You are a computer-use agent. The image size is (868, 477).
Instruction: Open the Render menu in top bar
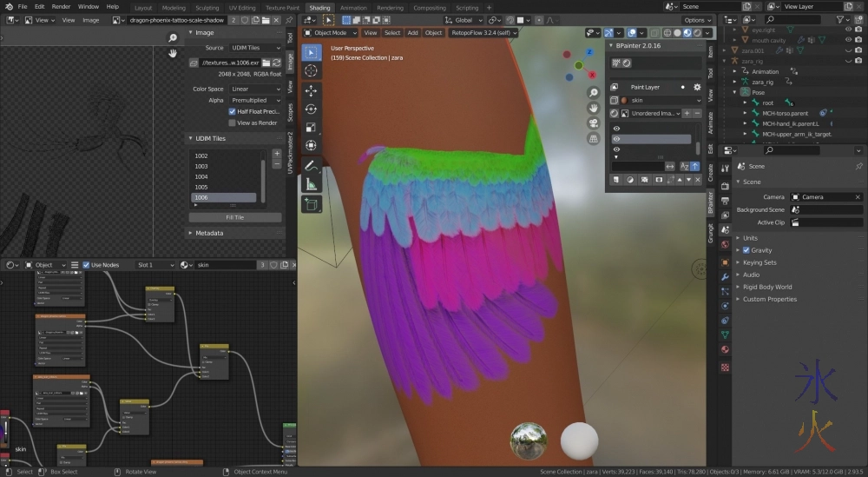tap(61, 7)
